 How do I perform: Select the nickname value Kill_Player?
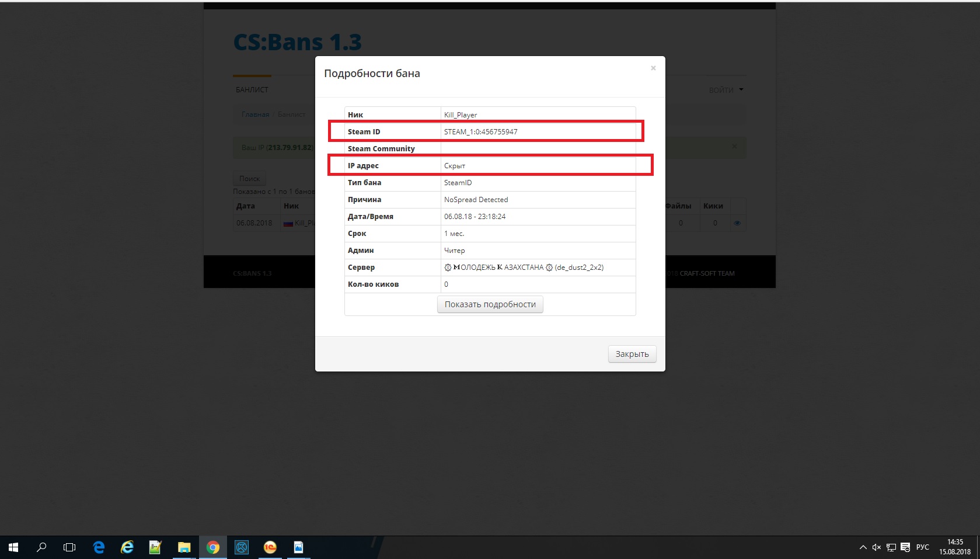click(x=461, y=115)
